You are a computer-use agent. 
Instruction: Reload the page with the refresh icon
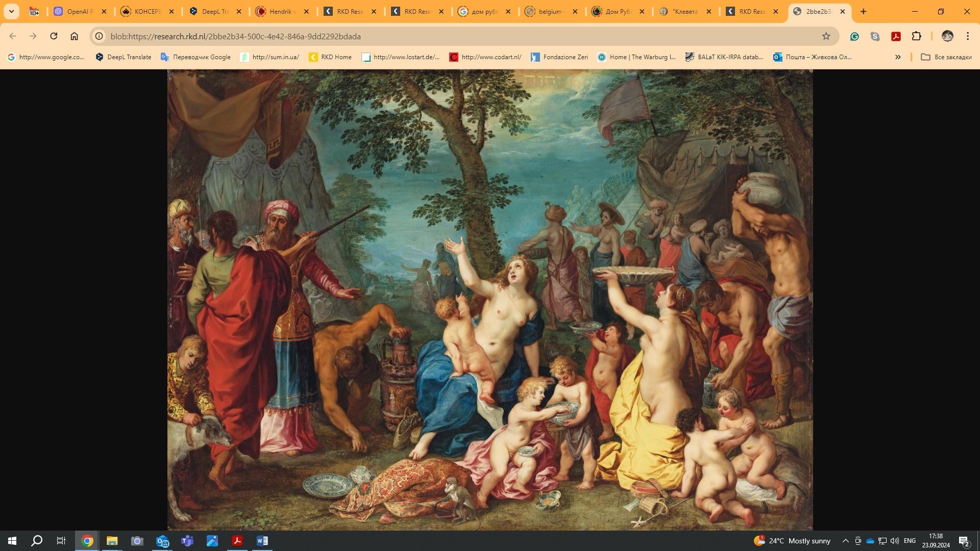[54, 36]
